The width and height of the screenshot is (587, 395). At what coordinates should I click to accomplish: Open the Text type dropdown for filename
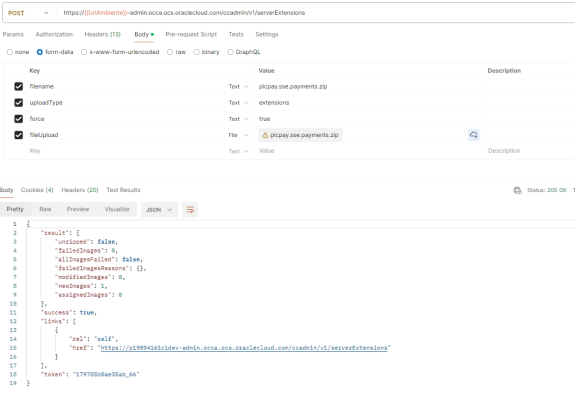238,86
